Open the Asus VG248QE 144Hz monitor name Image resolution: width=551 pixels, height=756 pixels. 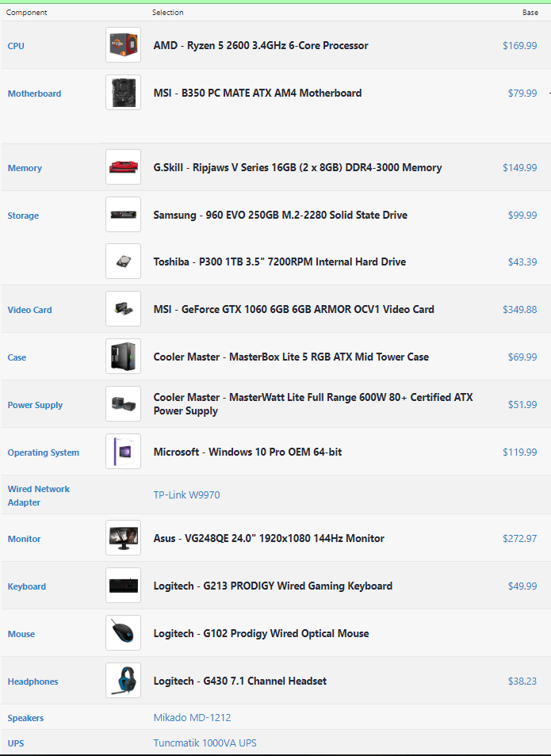pos(269,538)
